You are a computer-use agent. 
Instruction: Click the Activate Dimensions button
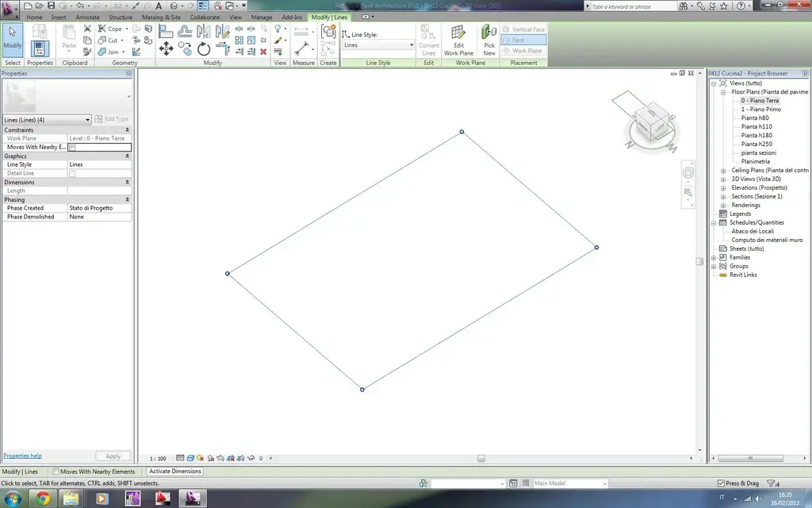[x=175, y=471]
